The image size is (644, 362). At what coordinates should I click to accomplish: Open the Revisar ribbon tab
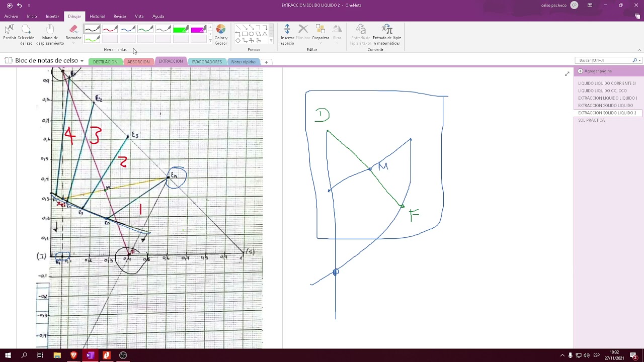click(120, 16)
